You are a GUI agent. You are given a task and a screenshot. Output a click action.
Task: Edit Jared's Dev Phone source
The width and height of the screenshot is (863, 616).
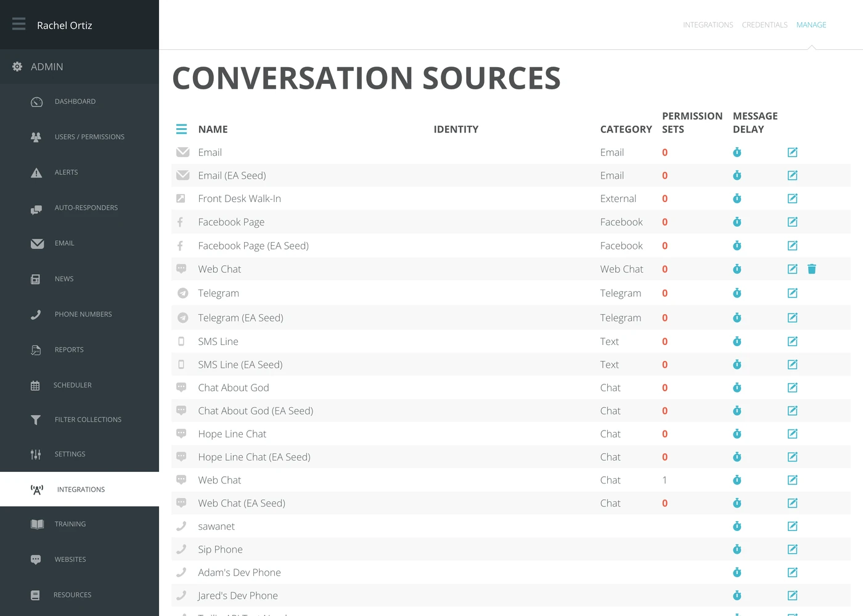click(793, 596)
